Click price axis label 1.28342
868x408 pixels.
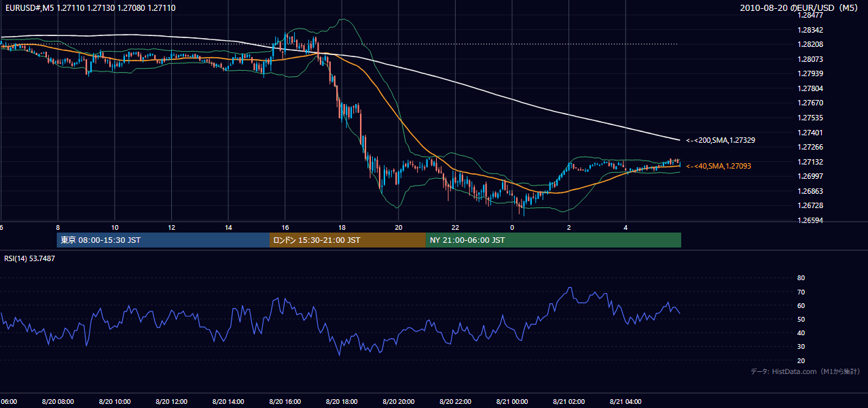coord(810,30)
